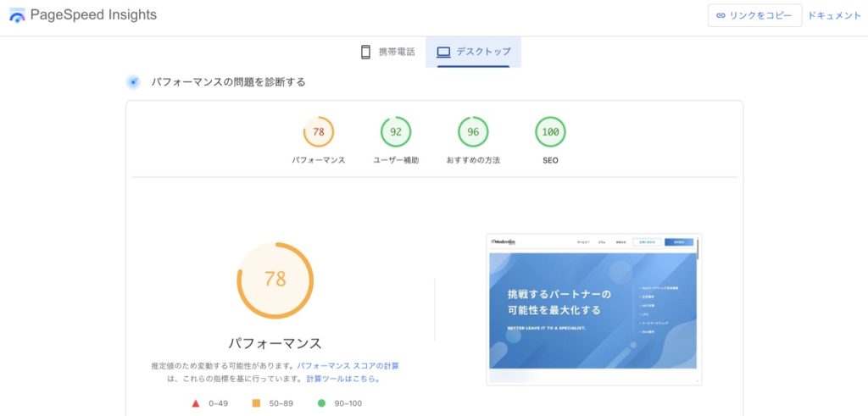868x416 pixels.
Task: Jump to the 78 パフォーマンス score gauge
Action: click(x=319, y=132)
